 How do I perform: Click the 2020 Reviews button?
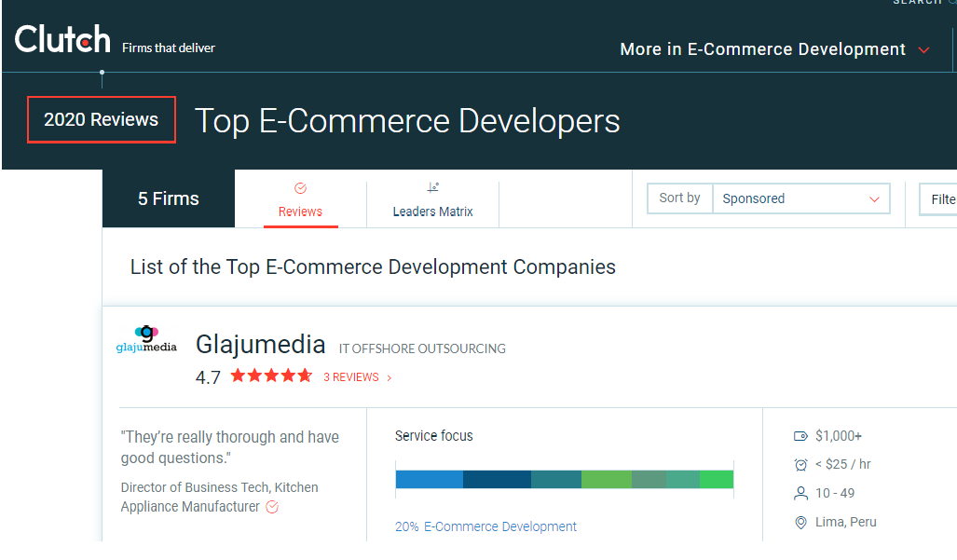[102, 119]
